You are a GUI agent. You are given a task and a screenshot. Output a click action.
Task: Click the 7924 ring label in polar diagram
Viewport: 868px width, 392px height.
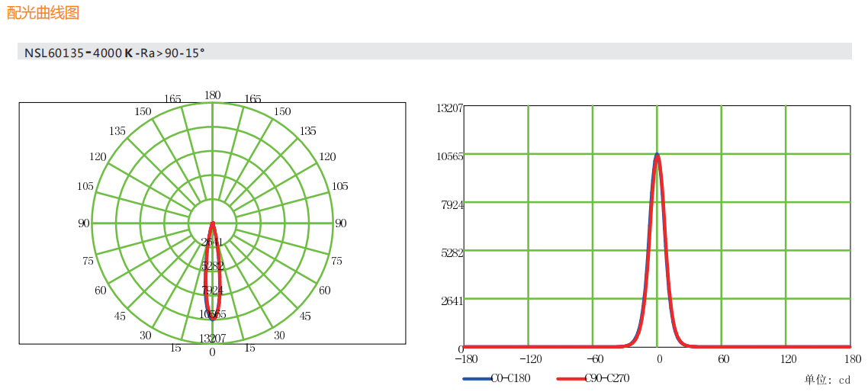[x=213, y=290]
